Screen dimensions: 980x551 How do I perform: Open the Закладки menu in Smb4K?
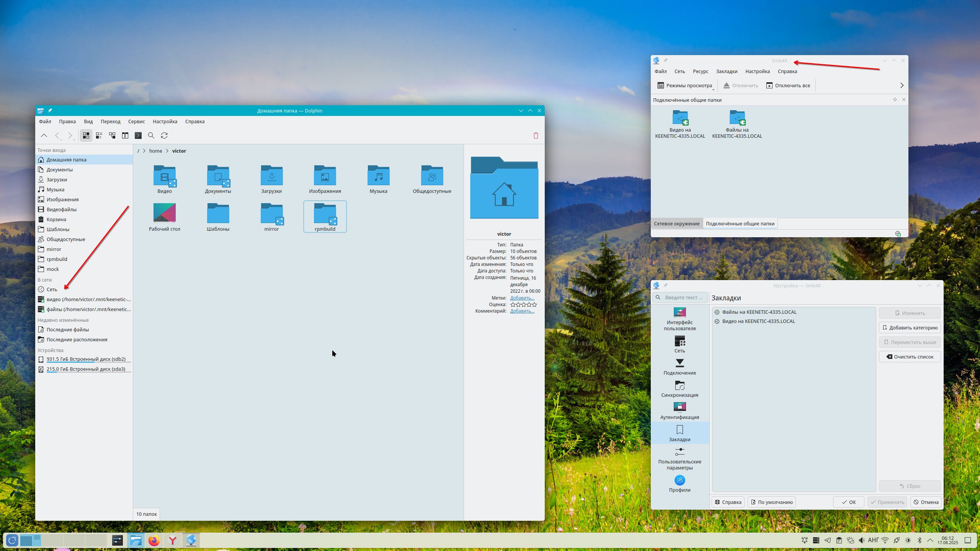tap(726, 72)
